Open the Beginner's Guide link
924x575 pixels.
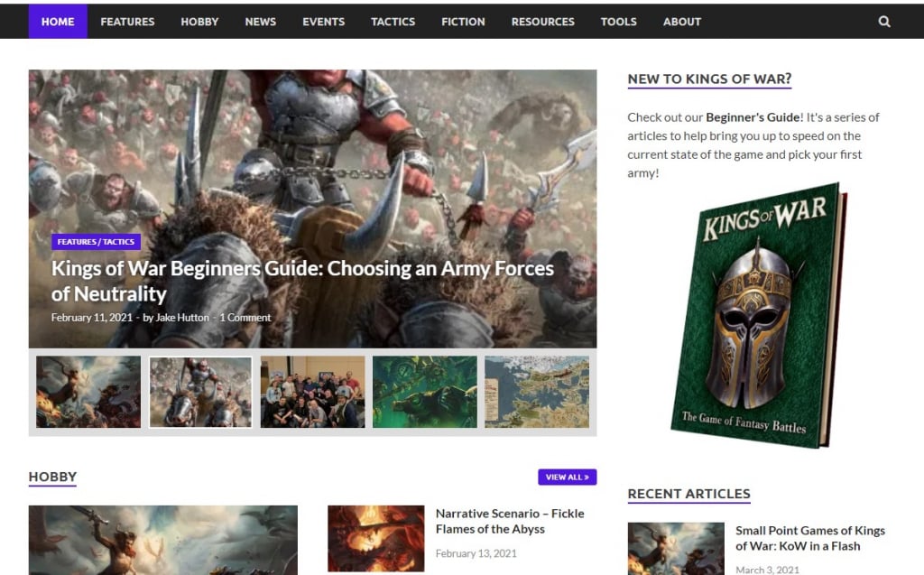pyautogui.click(x=753, y=117)
